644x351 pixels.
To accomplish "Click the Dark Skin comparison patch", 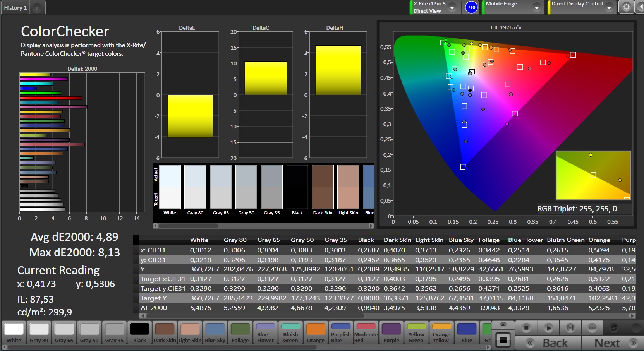I will coord(323,187).
